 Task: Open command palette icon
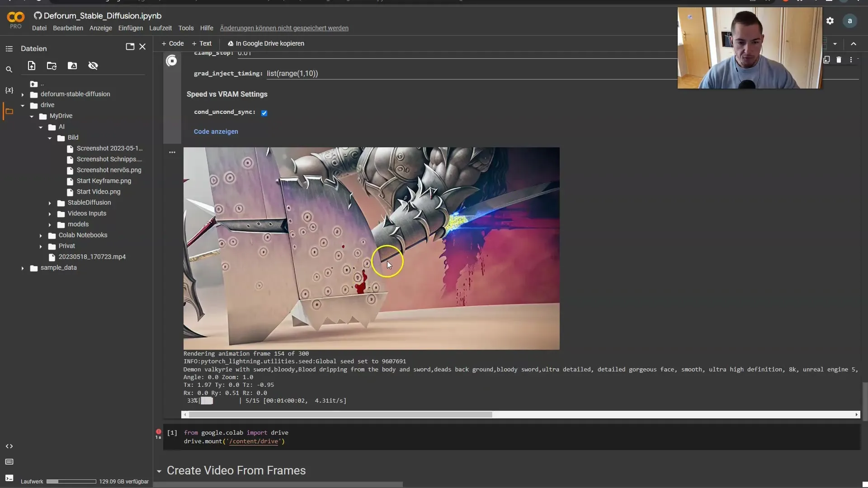pyautogui.click(x=9, y=462)
